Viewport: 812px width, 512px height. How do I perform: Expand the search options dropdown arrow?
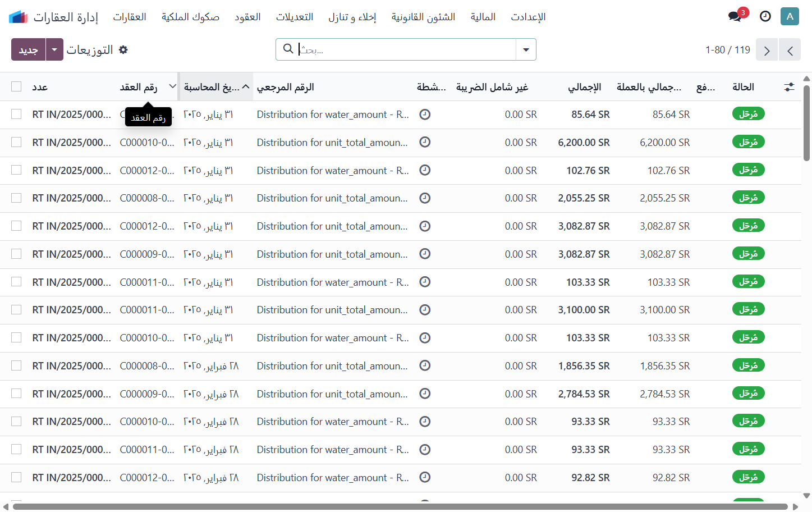[x=526, y=49]
